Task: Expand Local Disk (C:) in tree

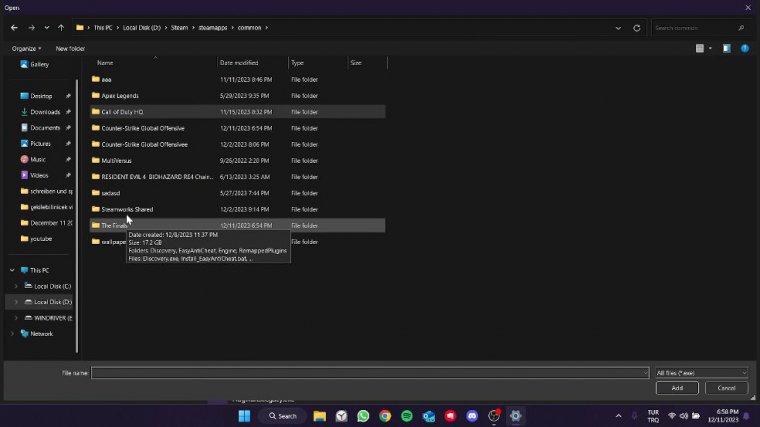Action: [x=16, y=286]
